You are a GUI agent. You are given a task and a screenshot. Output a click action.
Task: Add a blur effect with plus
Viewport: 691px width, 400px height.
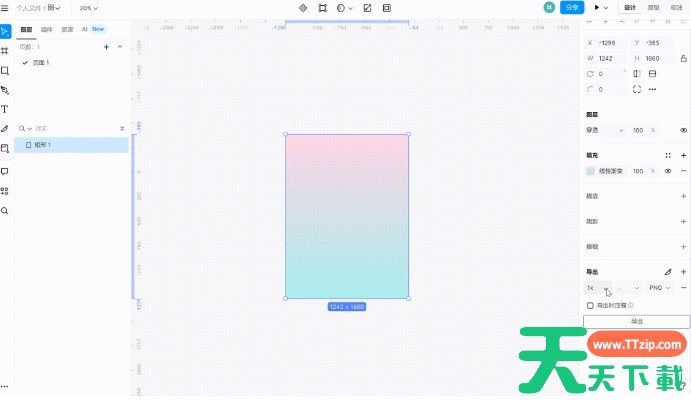(x=684, y=247)
